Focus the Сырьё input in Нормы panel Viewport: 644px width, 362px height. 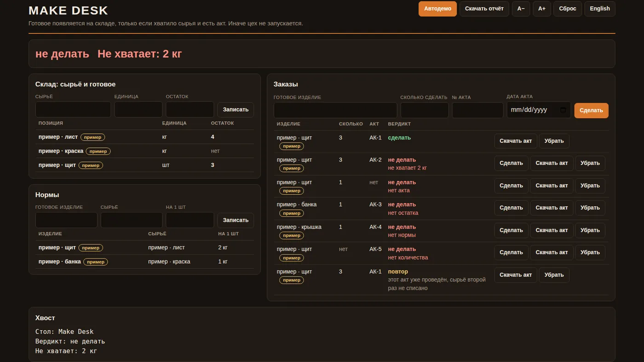132,220
